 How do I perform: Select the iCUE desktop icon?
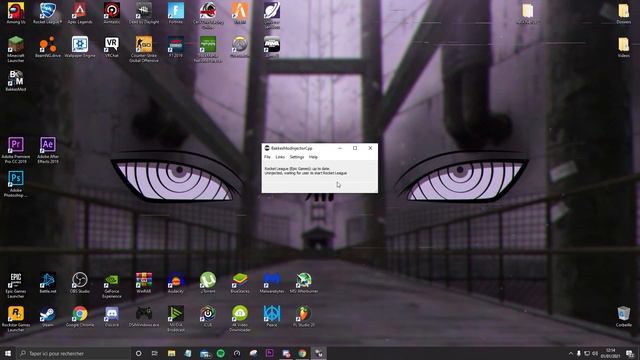point(208,316)
